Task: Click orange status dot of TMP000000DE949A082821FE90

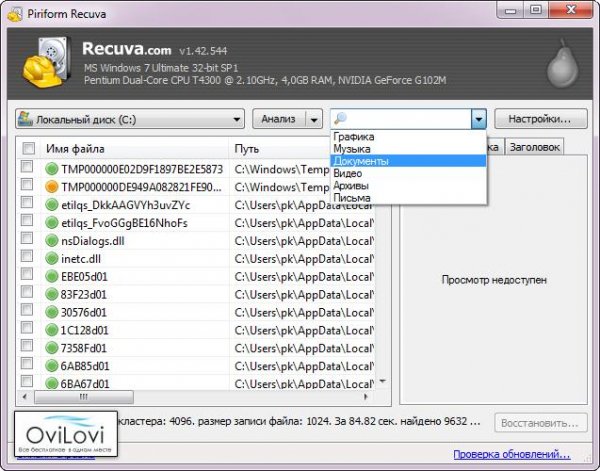Action: [52, 187]
